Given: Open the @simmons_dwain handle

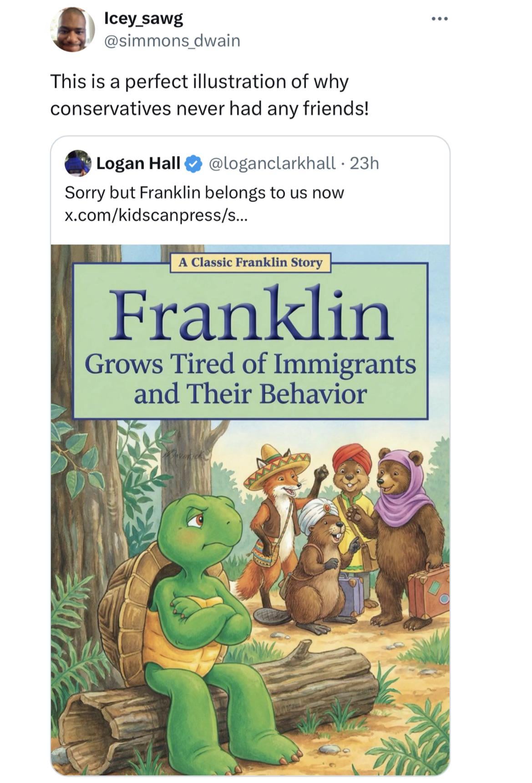Looking at the screenshot, I should [172, 41].
